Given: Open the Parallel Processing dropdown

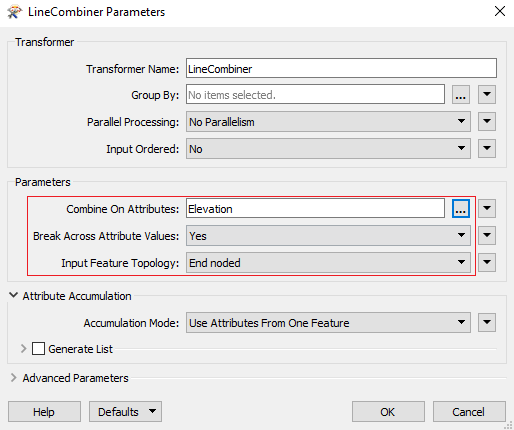Looking at the screenshot, I should (x=328, y=122).
